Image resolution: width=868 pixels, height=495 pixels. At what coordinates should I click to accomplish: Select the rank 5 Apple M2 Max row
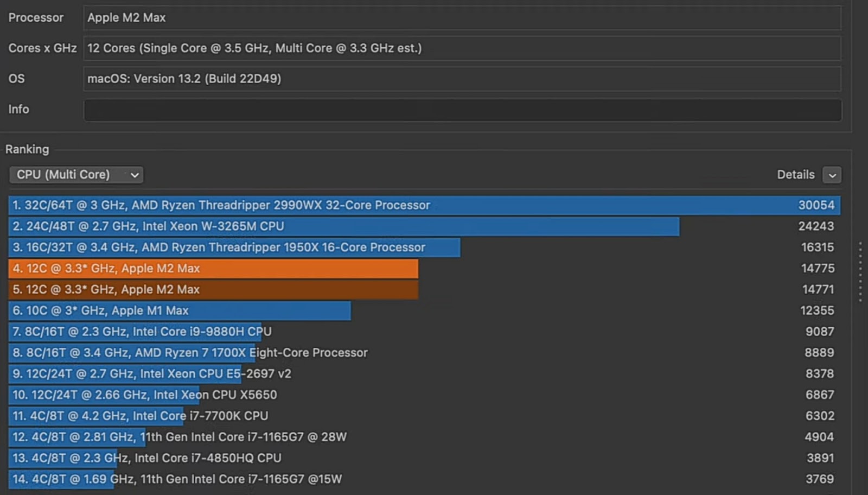[x=424, y=290]
